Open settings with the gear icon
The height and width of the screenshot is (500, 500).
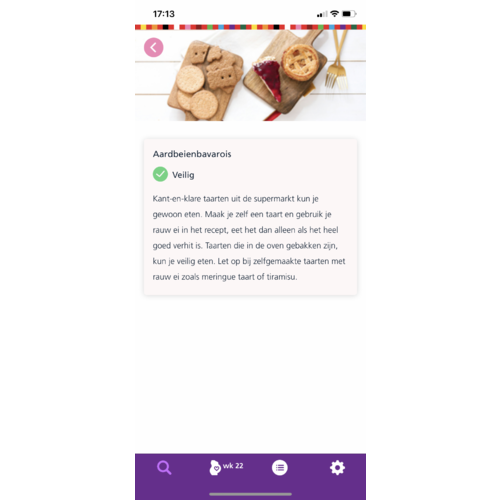point(337,468)
